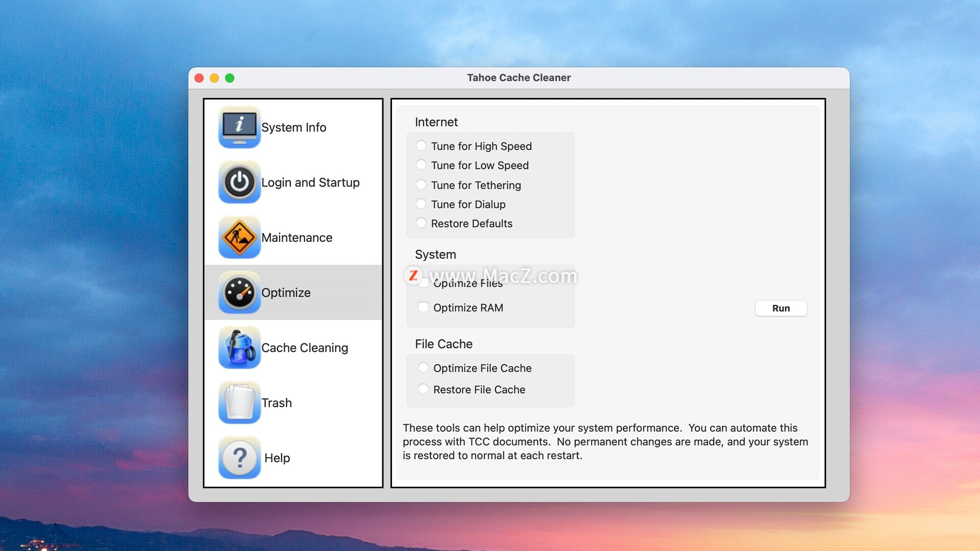980x551 pixels.
Task: Click the System Info monitor icon
Action: (x=239, y=127)
